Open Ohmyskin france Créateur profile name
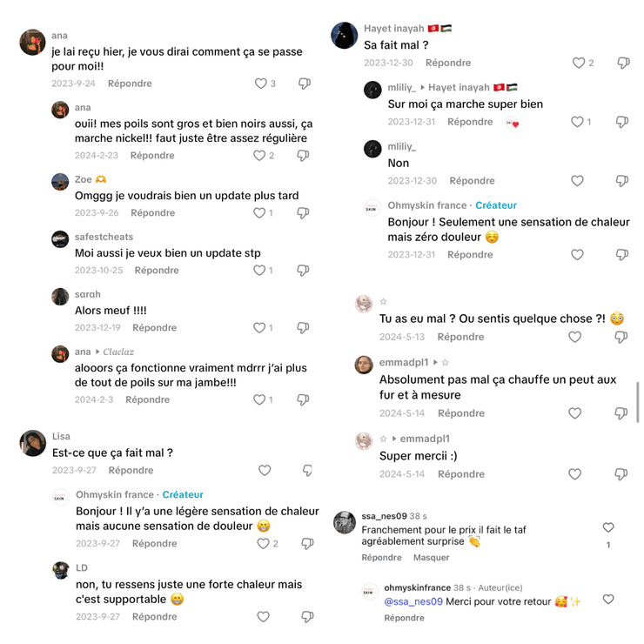 (x=114, y=494)
